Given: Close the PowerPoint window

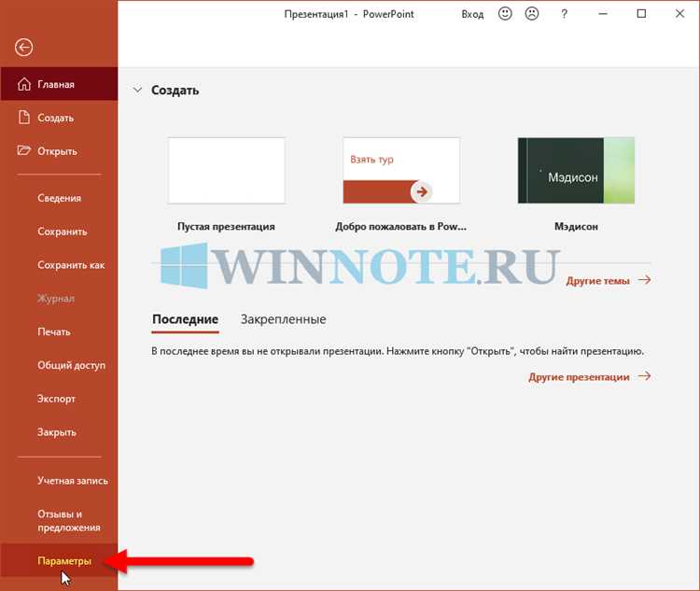Looking at the screenshot, I should pyautogui.click(x=679, y=14).
